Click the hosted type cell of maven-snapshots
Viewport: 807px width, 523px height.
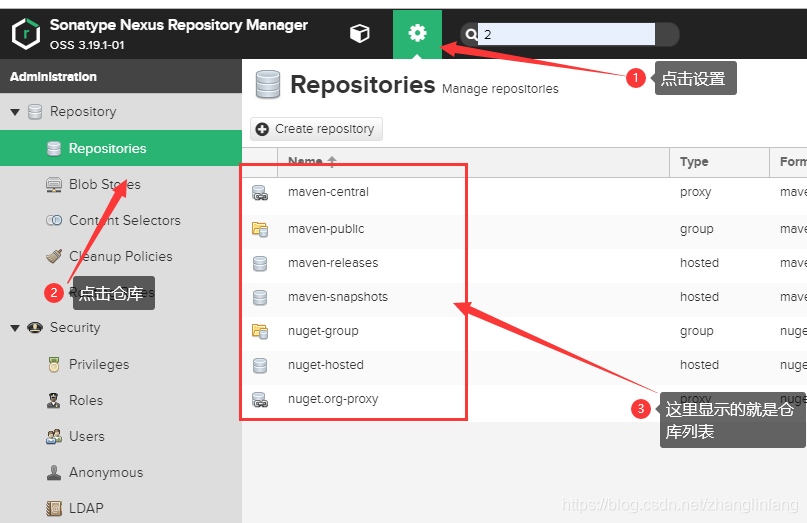point(699,297)
